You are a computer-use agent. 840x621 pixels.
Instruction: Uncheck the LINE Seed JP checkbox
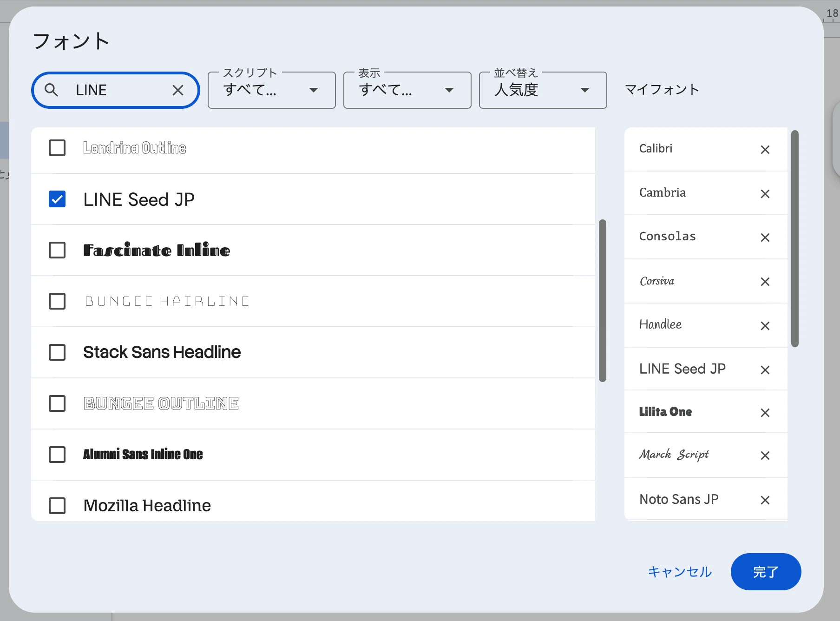[x=57, y=199]
